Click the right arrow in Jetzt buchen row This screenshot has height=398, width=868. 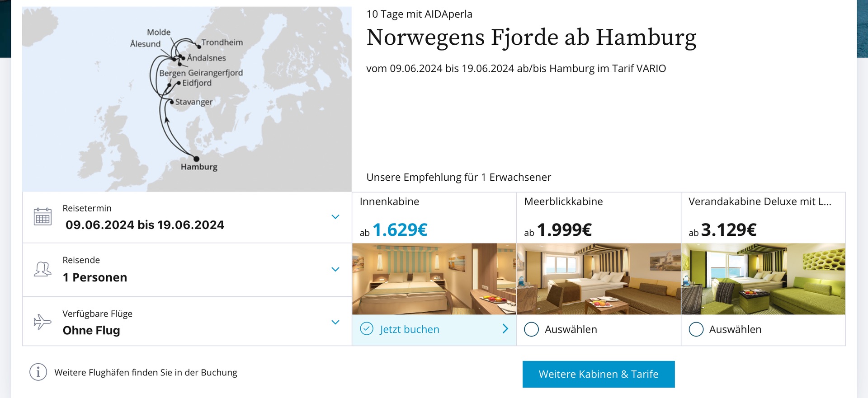pos(505,329)
